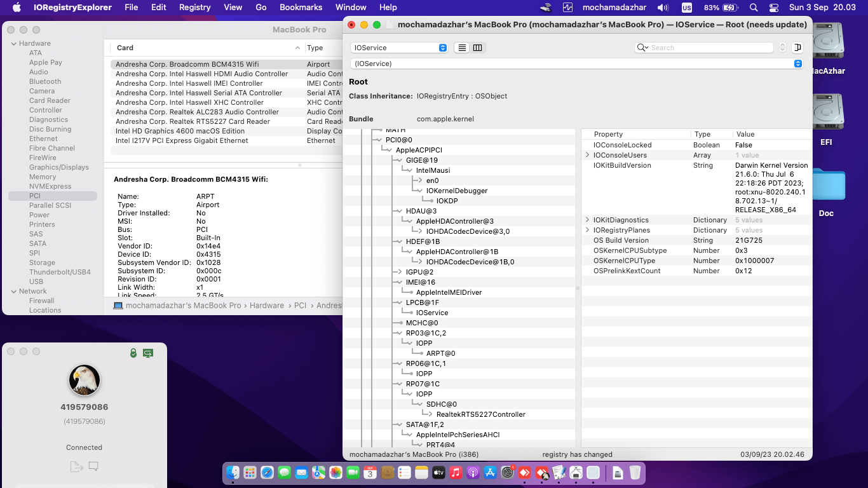Open Trash from the Dock
Screen dimensions: 868x488
pos(635,473)
